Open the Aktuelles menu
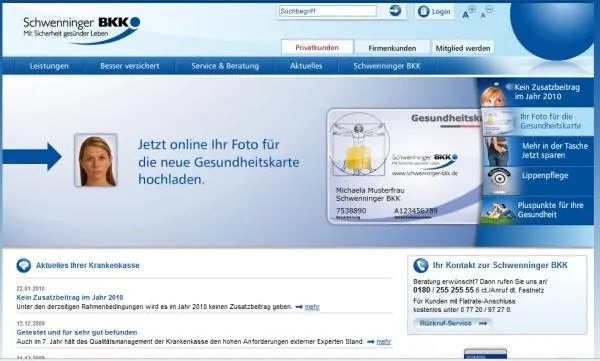The width and height of the screenshot is (600, 361). [x=306, y=66]
